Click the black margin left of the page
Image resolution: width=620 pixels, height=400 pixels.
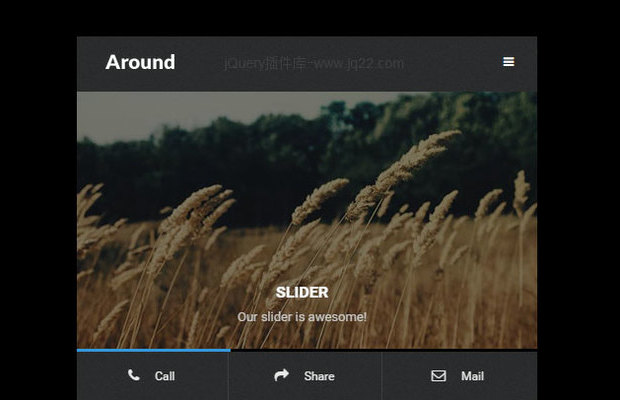[38, 200]
